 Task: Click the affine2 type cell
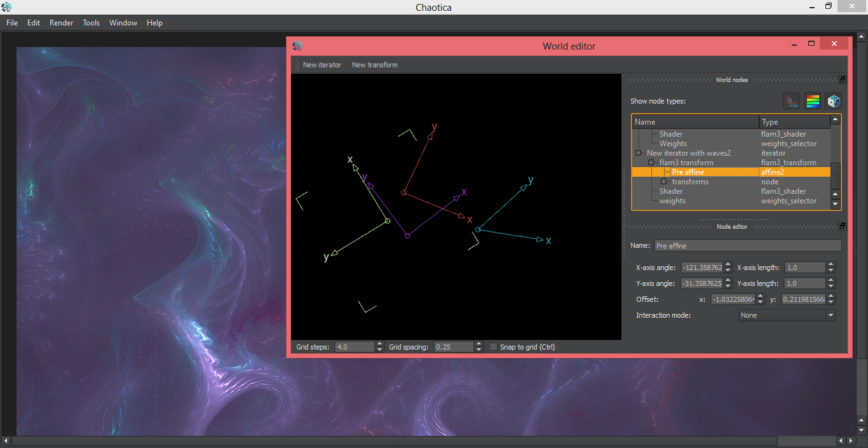(x=795, y=172)
